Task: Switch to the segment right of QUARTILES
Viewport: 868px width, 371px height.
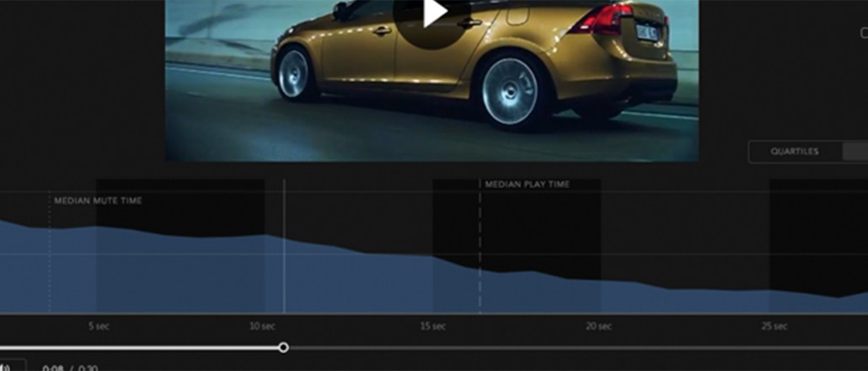Action: coord(855,152)
